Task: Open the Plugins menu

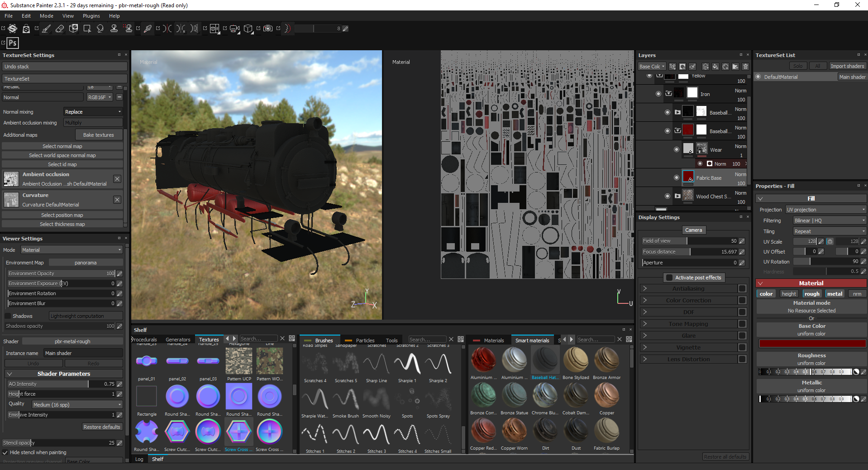Action: pyautogui.click(x=91, y=16)
